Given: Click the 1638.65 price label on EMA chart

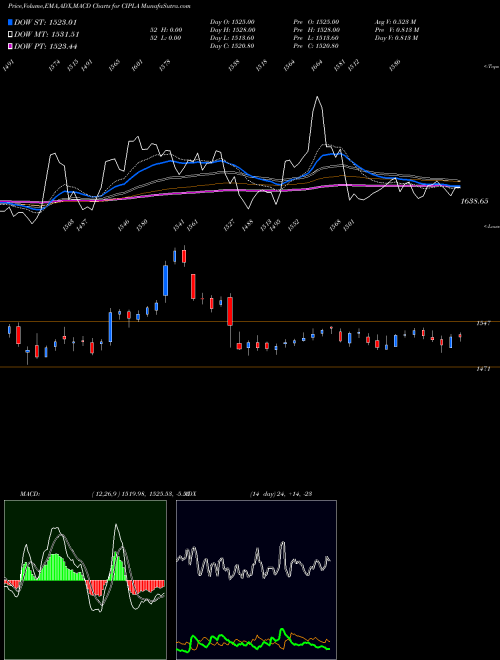Looking at the screenshot, I should (x=474, y=201).
